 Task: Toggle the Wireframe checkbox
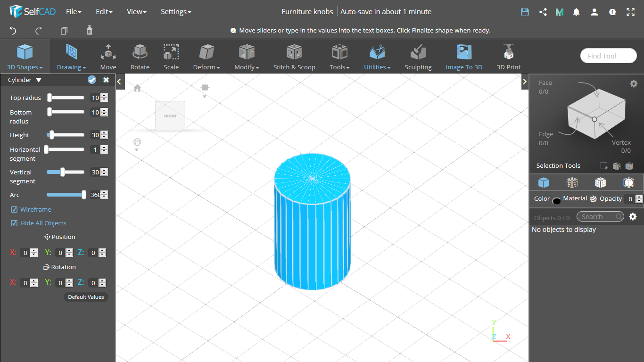point(14,209)
